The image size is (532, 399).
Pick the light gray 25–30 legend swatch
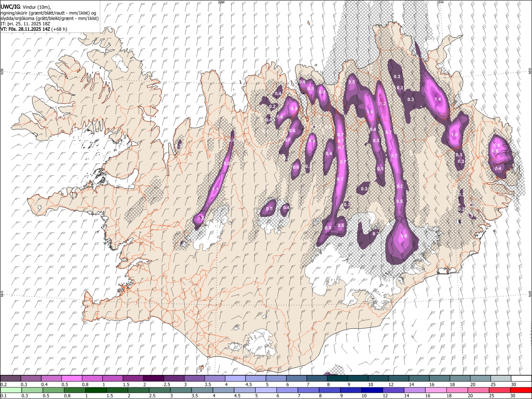[500, 378]
